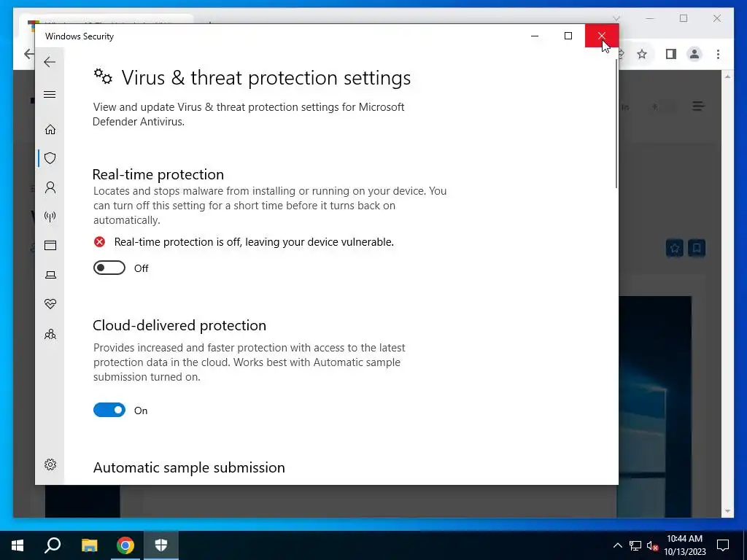Click the blue bookmark button on webpage
747x560 pixels.
[x=696, y=248]
